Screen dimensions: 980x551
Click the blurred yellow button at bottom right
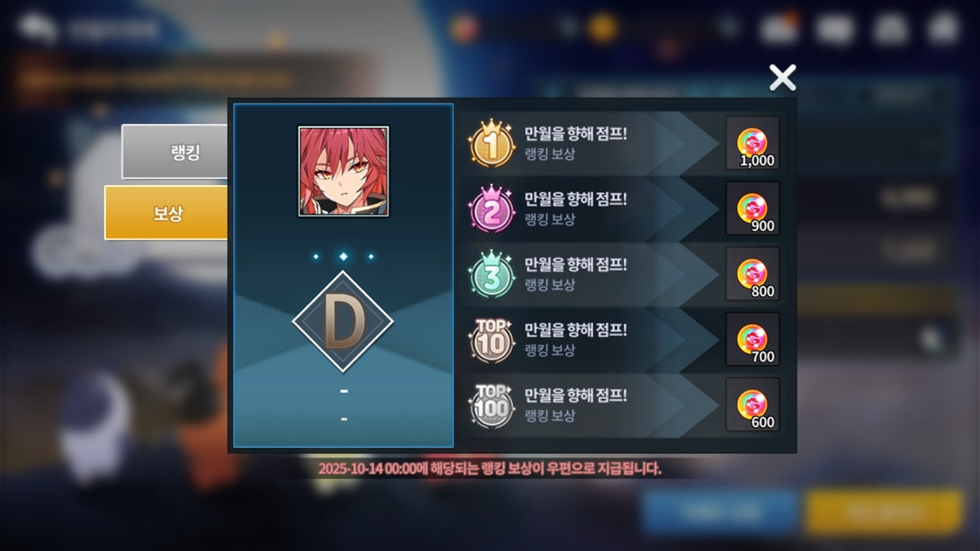[x=884, y=512]
